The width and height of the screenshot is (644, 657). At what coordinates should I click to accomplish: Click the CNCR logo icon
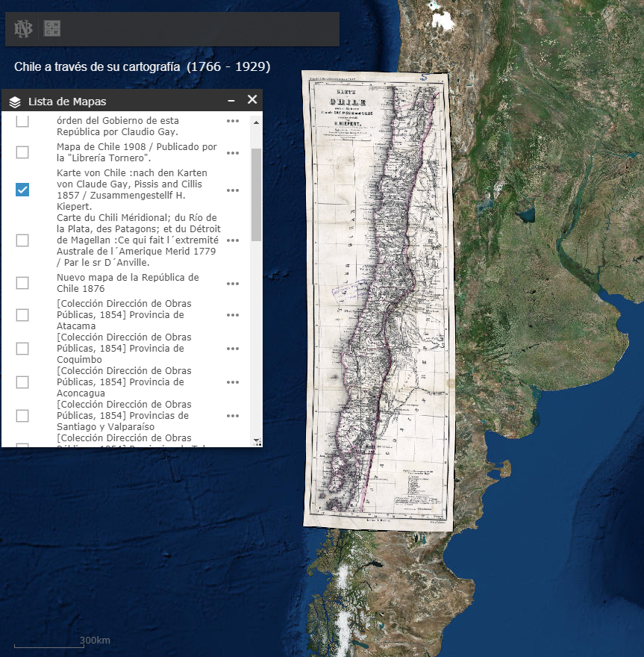52,29
